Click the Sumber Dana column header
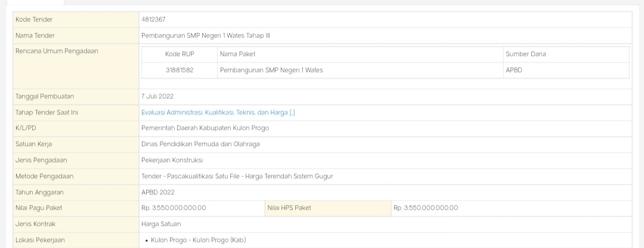The height and width of the screenshot is (248, 644). 525,54
